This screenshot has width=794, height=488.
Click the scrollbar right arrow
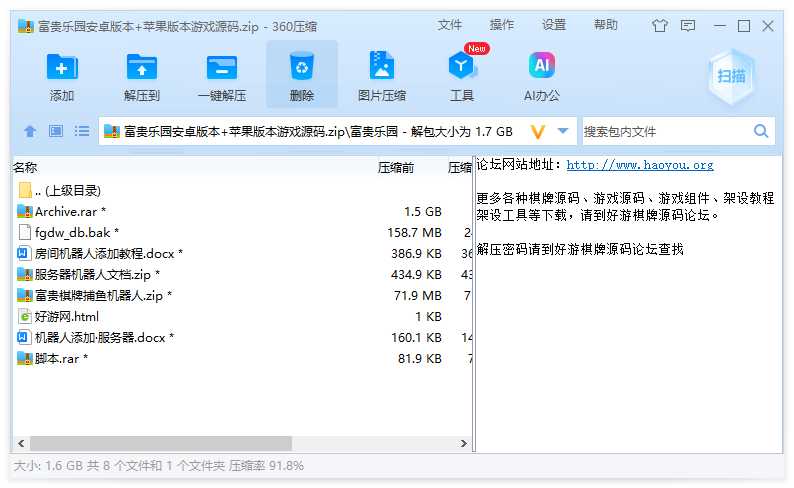[x=463, y=443]
